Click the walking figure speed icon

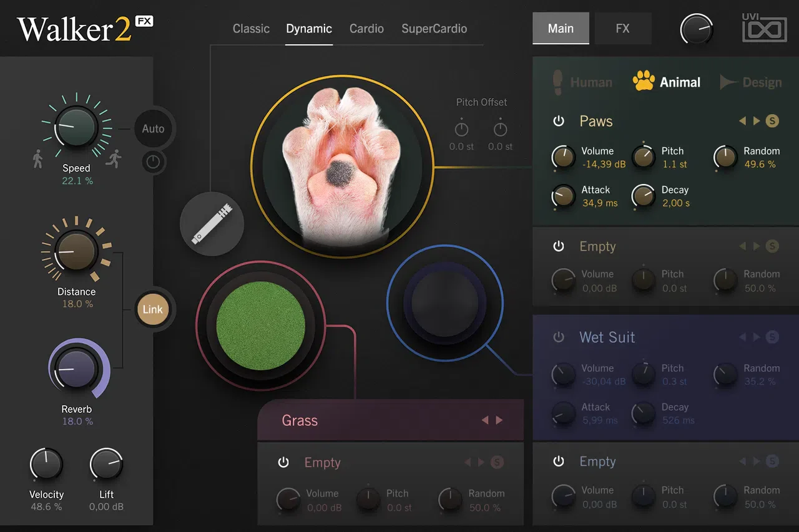coord(37,159)
